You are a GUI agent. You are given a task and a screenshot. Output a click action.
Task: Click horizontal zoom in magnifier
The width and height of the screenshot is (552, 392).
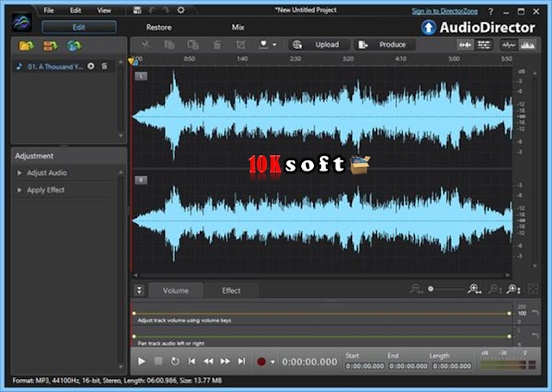474,289
